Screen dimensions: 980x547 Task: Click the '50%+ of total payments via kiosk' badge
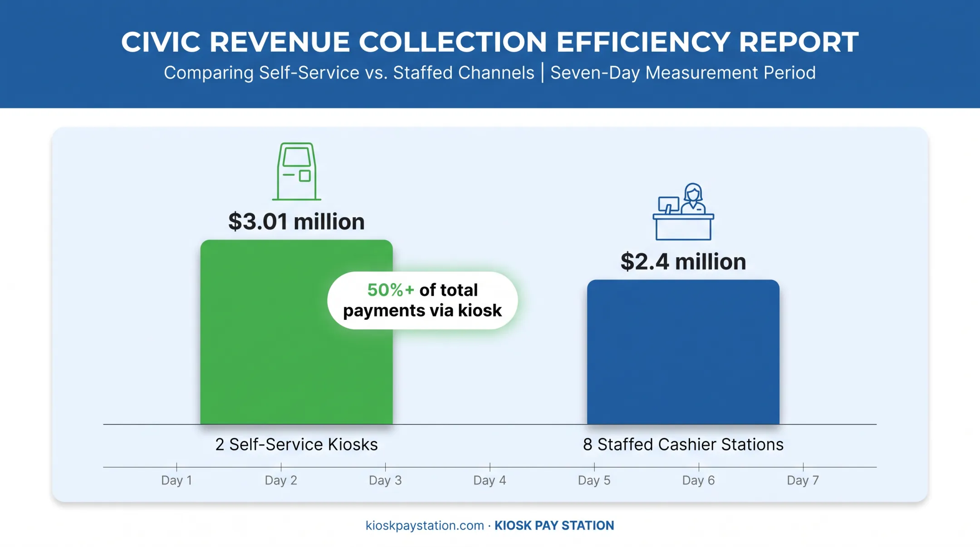click(422, 300)
